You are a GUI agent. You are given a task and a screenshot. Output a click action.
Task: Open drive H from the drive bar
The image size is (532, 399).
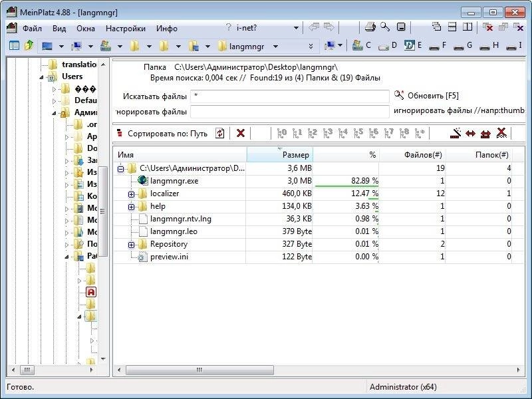click(489, 45)
